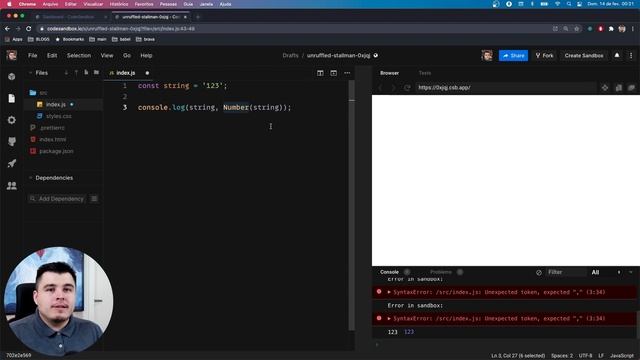The width and height of the screenshot is (640, 360).
Task: Open Configuration Files gear icon in sidebar
Action: tap(11, 120)
